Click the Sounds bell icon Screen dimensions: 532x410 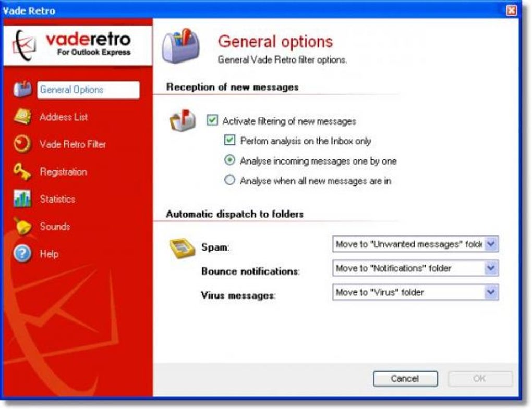tap(22, 226)
